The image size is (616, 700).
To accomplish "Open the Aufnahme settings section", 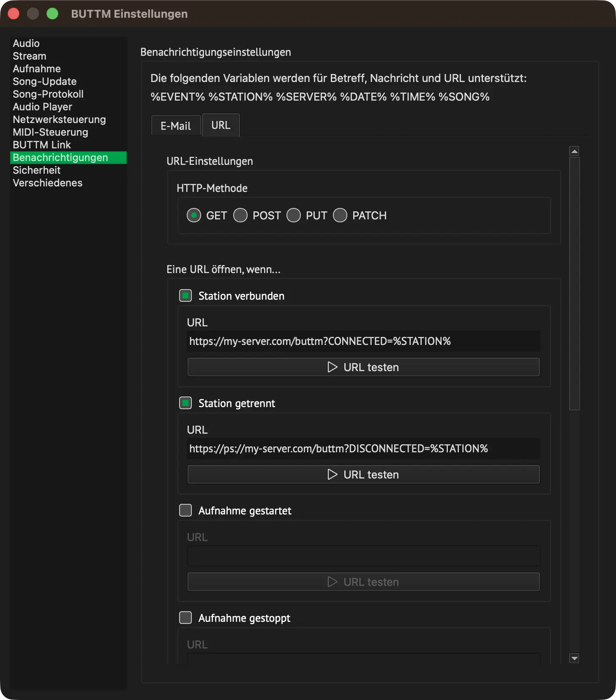I will (x=68, y=69).
